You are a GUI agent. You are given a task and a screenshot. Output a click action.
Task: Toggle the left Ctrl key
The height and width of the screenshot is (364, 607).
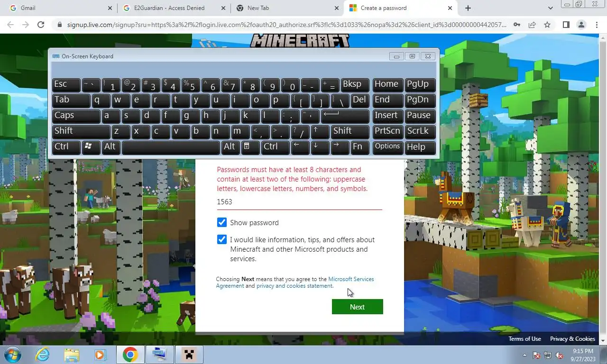point(66,147)
